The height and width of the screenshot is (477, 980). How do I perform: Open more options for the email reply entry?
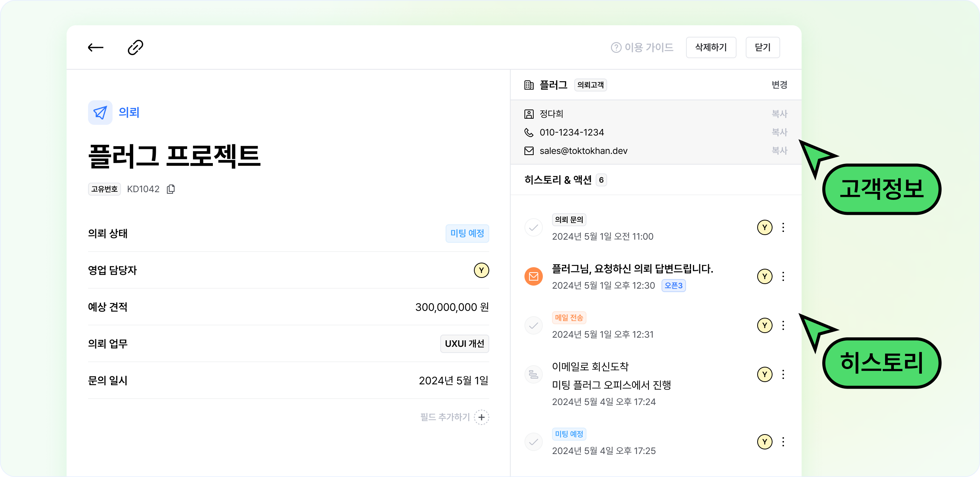click(783, 276)
